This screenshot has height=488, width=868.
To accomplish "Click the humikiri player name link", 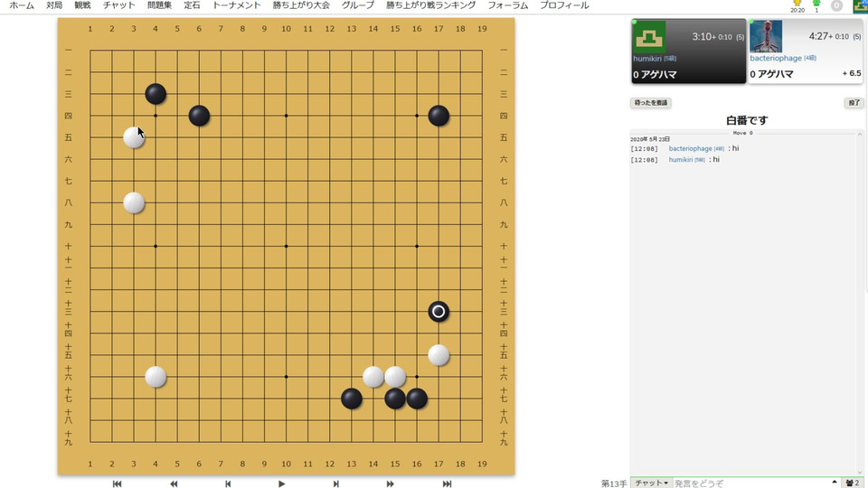I will pos(647,58).
